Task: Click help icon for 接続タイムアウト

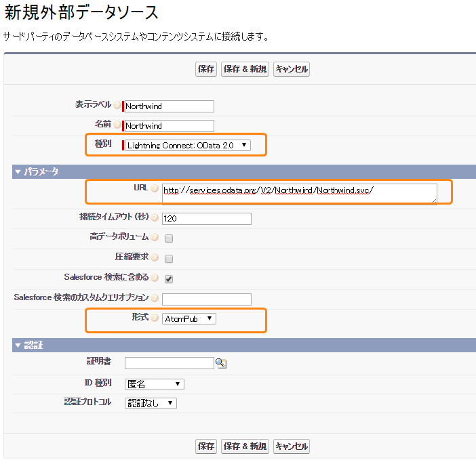Action: 155,218
